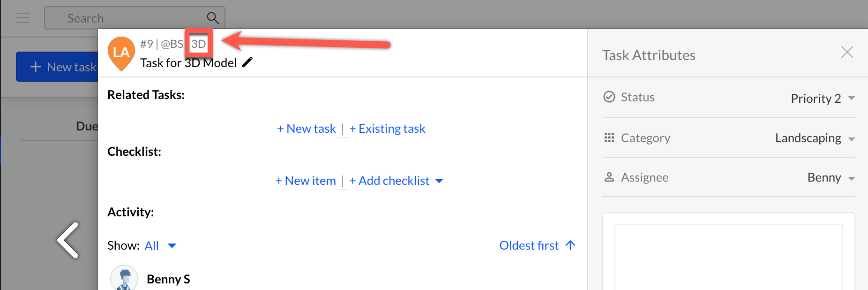
Task: Add a related New task link
Action: pos(307,129)
